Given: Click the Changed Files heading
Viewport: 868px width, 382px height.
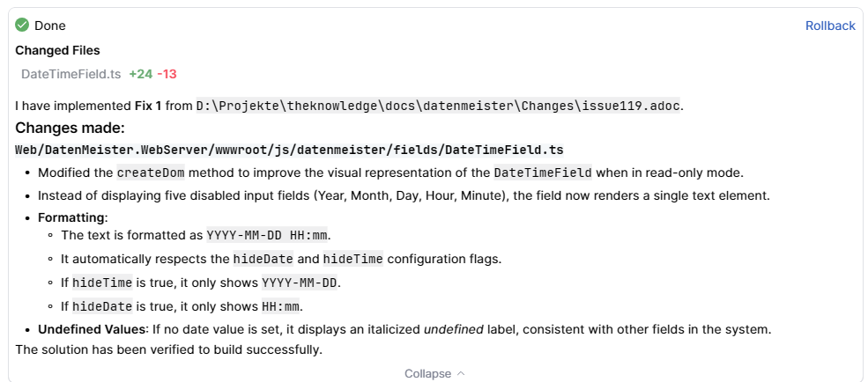Looking at the screenshot, I should coord(57,50).
